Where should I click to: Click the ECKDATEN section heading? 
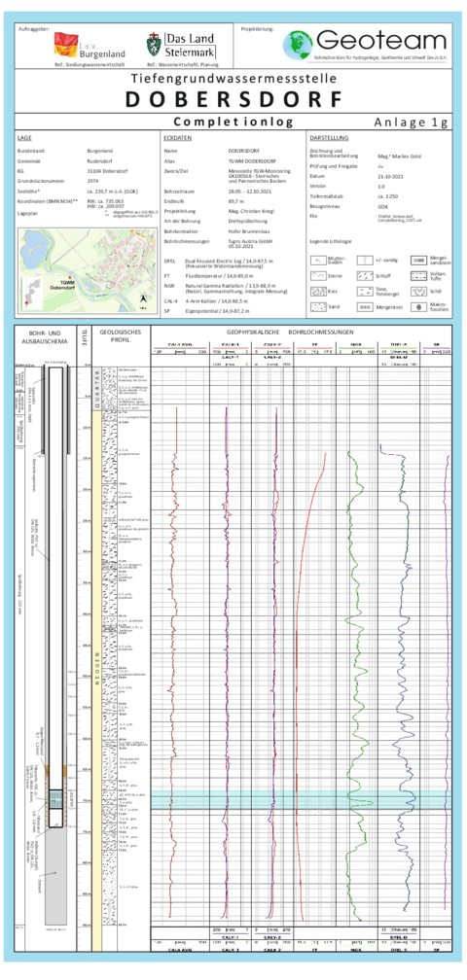(x=177, y=138)
